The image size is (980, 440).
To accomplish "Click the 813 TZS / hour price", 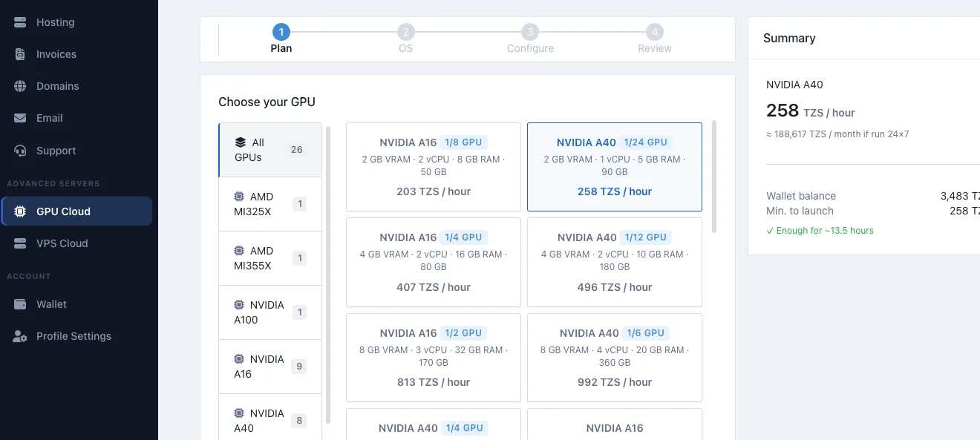I will (434, 382).
